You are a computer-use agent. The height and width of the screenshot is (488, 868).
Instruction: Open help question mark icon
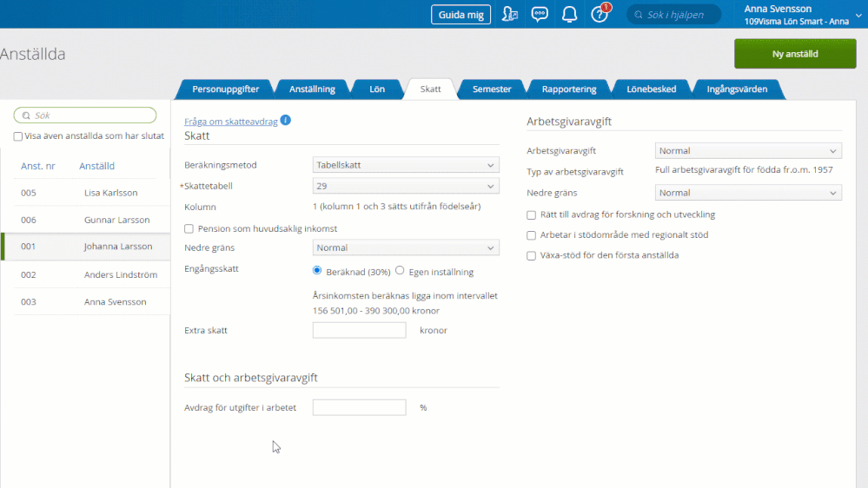pos(599,15)
